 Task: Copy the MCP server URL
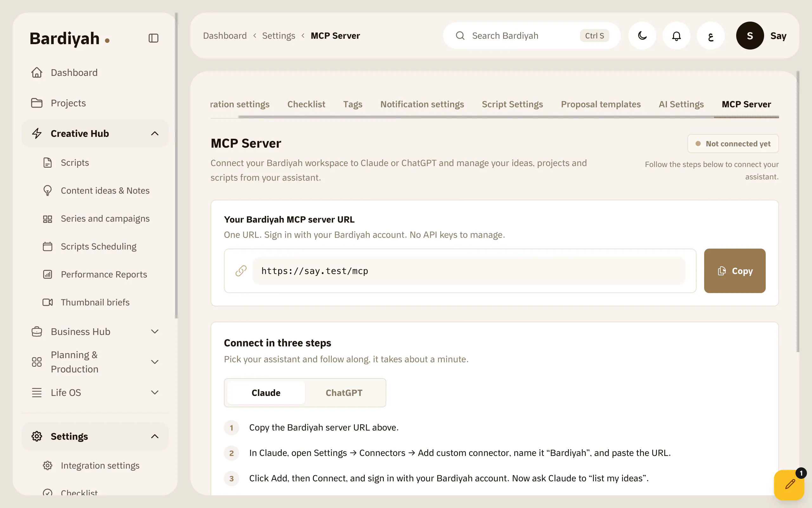click(x=735, y=271)
